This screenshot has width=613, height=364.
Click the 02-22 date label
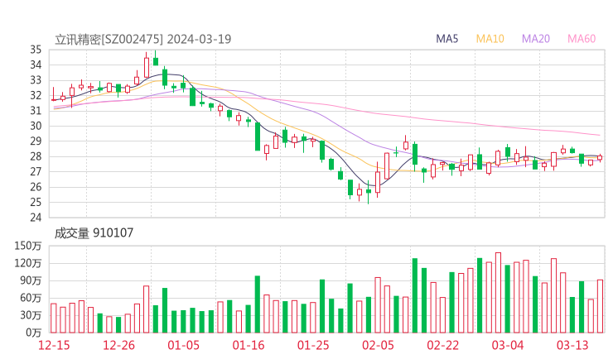[x=442, y=345]
